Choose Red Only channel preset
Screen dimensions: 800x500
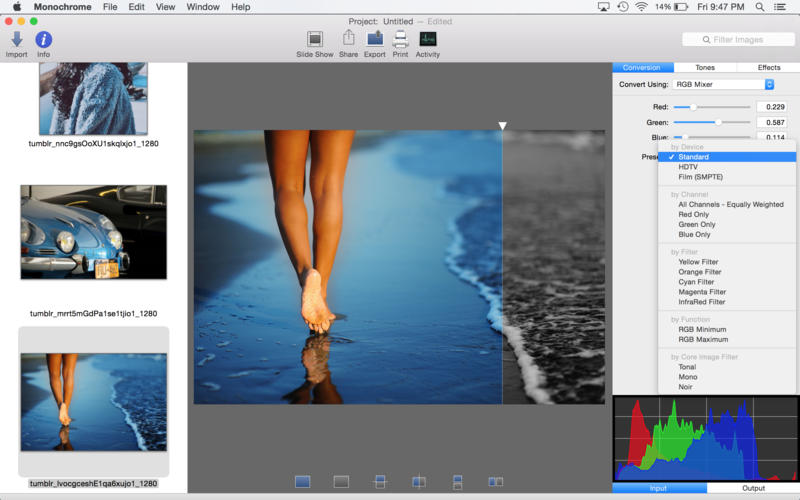[693, 214]
